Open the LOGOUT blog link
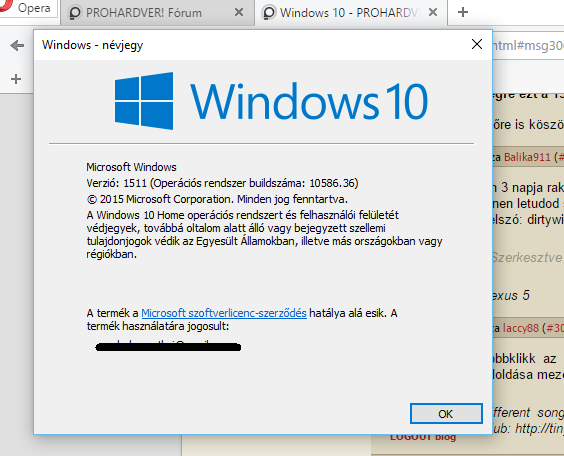The height and width of the screenshot is (456, 564). click(423, 437)
